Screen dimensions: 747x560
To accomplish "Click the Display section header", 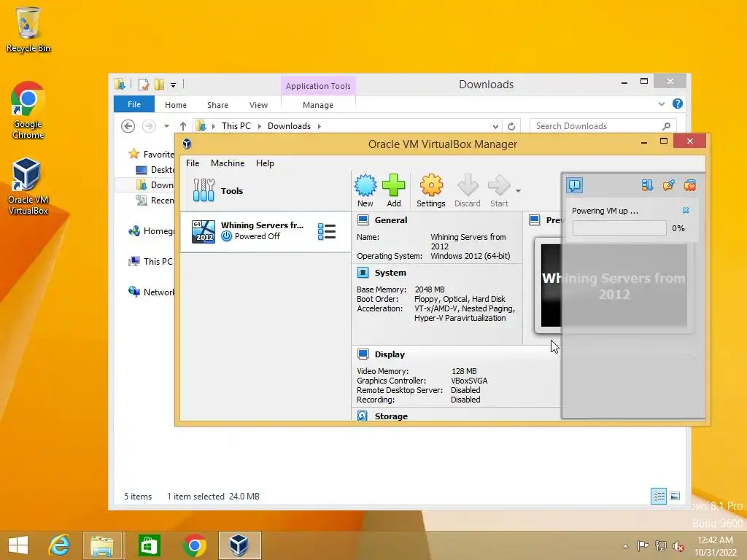I will click(x=390, y=354).
